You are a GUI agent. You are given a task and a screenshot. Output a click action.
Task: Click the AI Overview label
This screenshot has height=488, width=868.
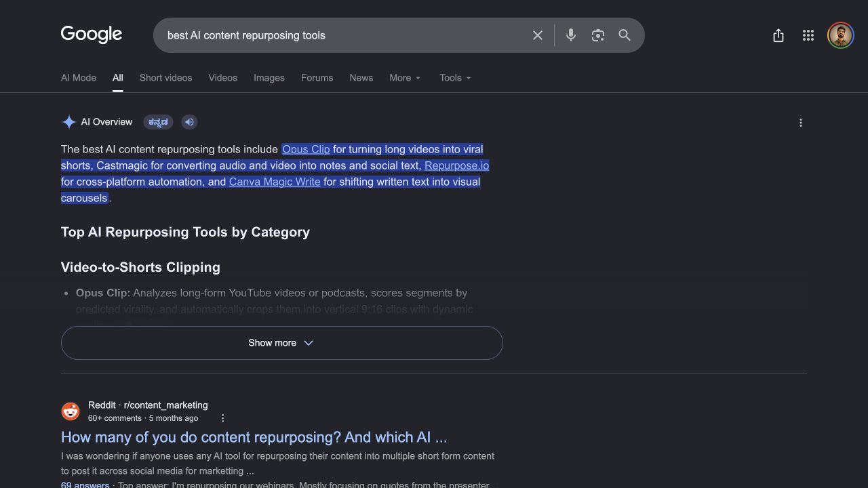[106, 122]
